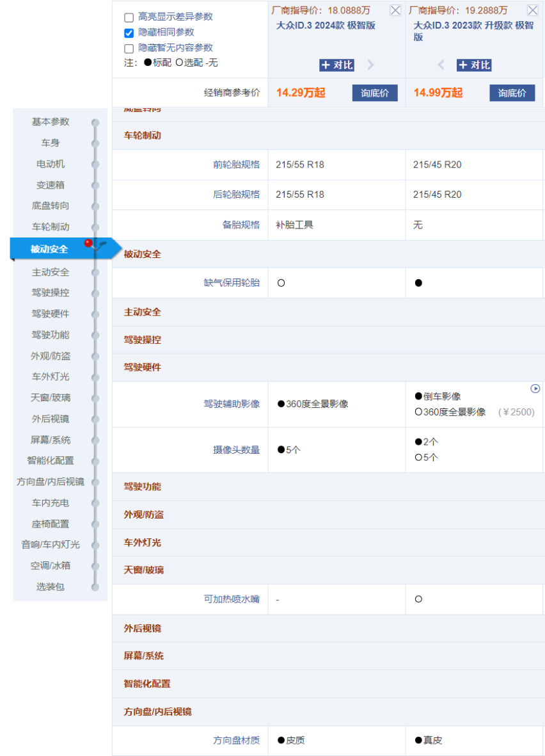Open 大众ID.3 2023款 升级款 极智版 link
The height and width of the screenshot is (756, 545).
474,31
